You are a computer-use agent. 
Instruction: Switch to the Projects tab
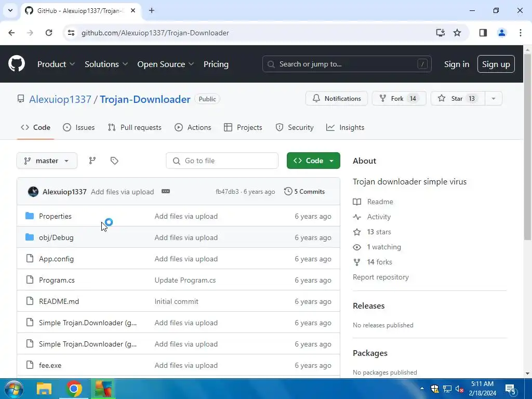(x=243, y=127)
